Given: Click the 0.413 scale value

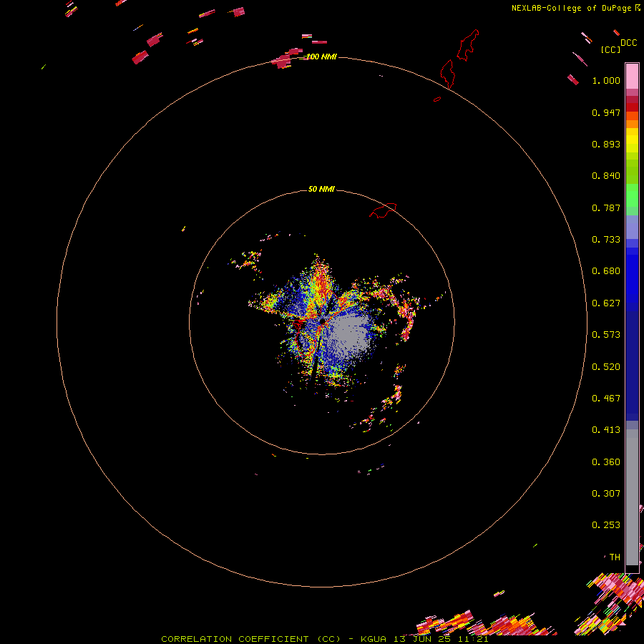Looking at the screenshot, I should pos(606,430).
